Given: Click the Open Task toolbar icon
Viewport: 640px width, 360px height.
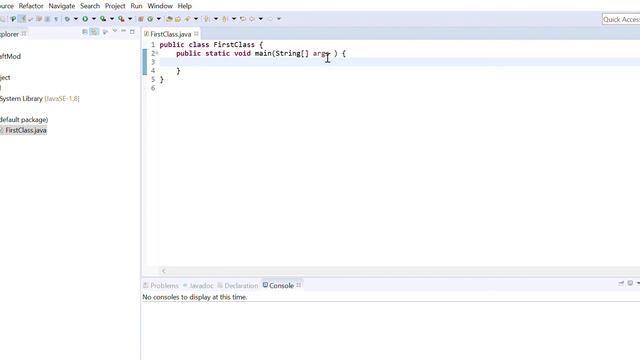Looking at the screenshot, I should tap(178, 19).
